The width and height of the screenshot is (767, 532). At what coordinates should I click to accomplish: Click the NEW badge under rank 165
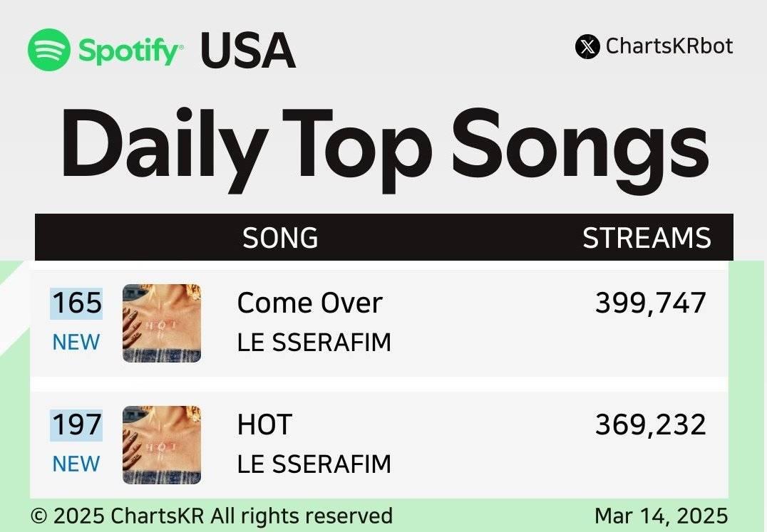(76, 342)
